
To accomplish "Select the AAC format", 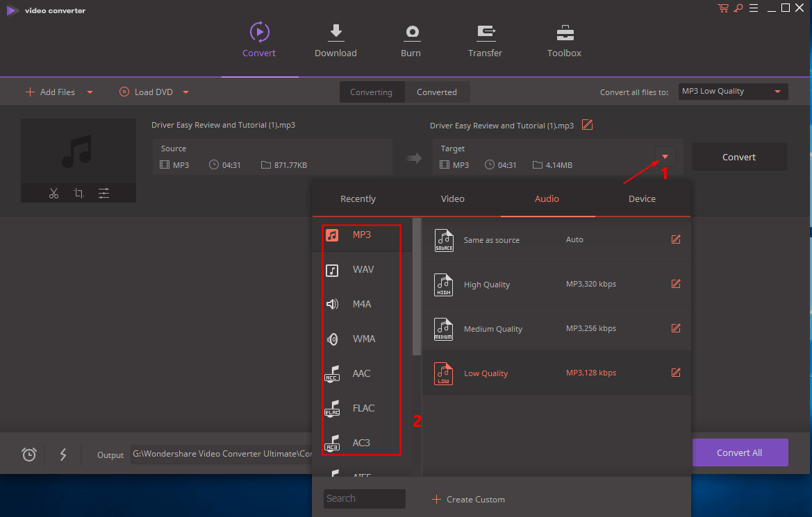I will [362, 373].
